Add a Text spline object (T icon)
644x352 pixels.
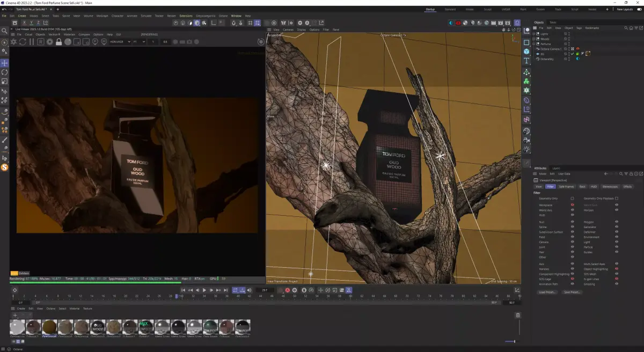click(526, 61)
